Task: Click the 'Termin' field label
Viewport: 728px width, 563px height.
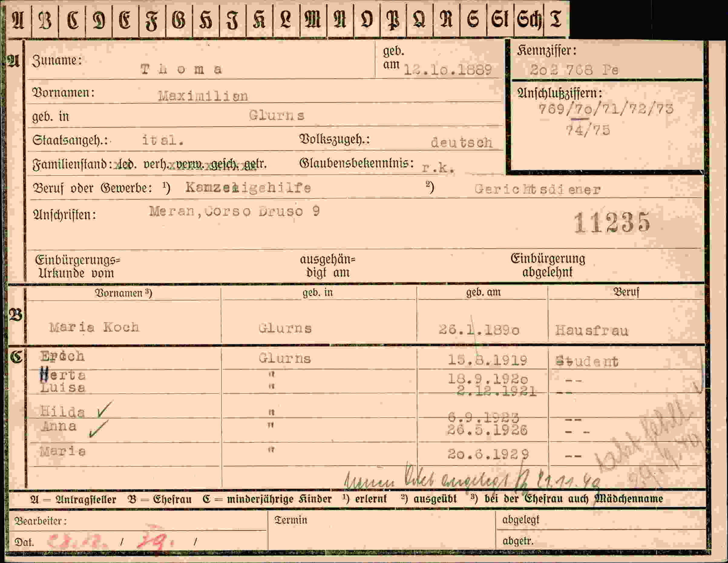Action: (x=291, y=520)
